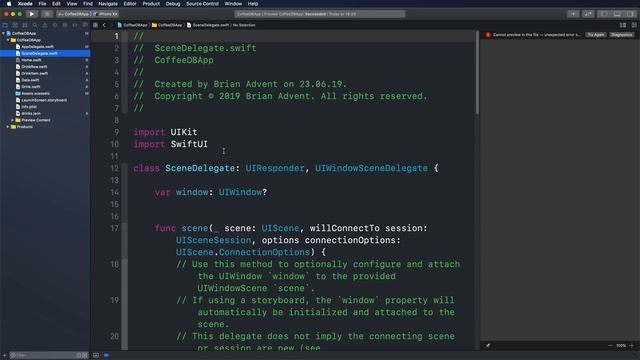Open the Test navigator icon
The image size is (640, 360).
tap(55, 25)
